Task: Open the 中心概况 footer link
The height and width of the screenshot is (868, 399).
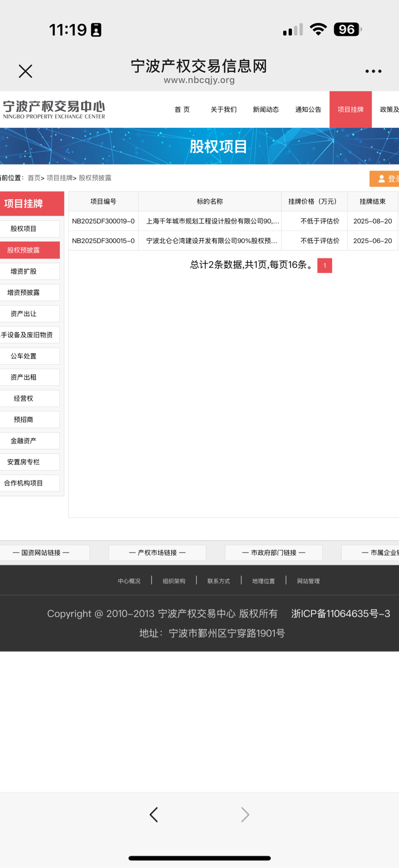Action: click(129, 581)
